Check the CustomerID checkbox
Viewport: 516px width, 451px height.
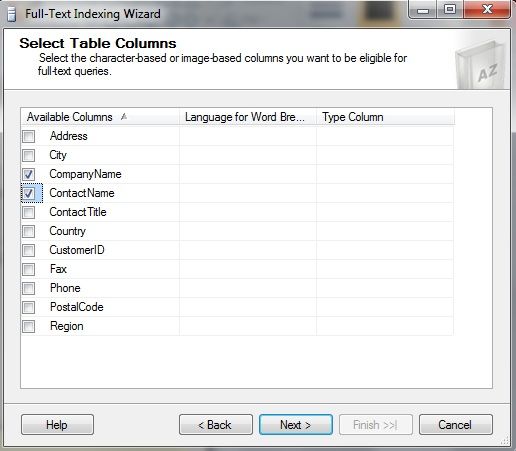29,250
